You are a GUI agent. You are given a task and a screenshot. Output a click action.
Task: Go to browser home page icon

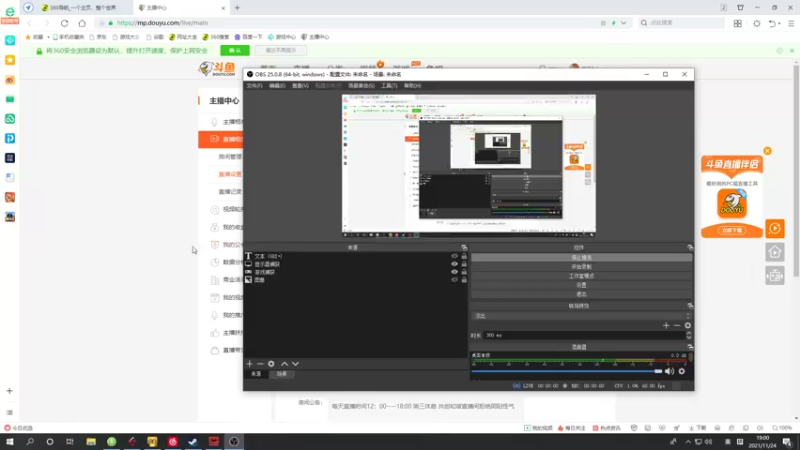(82, 23)
